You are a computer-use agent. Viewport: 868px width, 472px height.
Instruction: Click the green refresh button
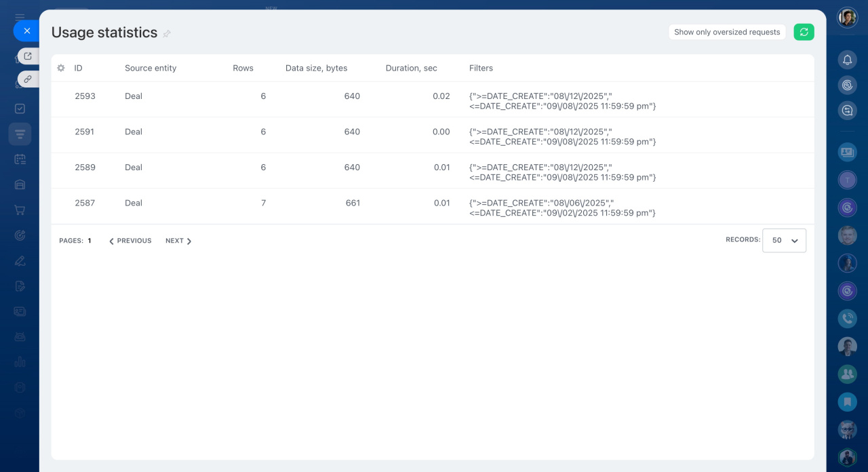click(804, 32)
